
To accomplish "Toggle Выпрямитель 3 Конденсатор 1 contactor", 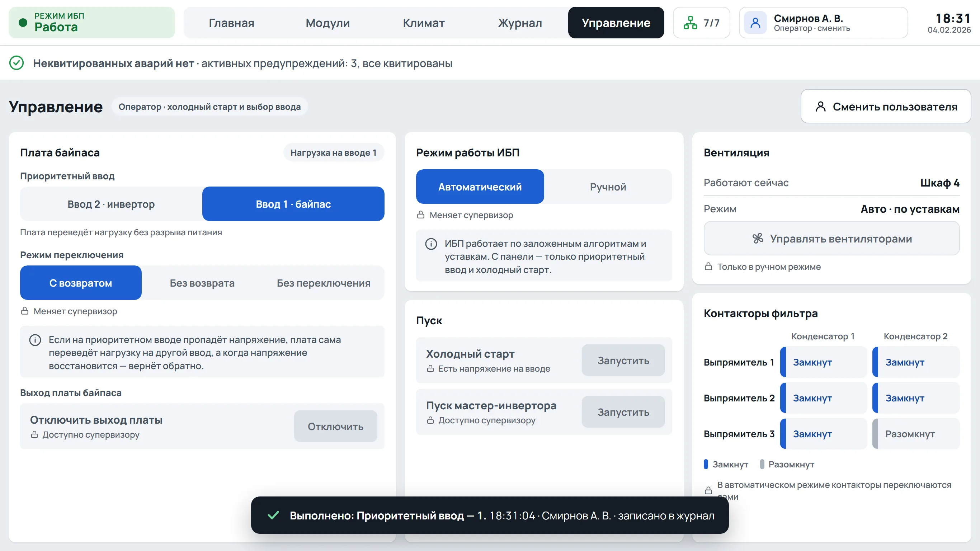I will 823,433.
